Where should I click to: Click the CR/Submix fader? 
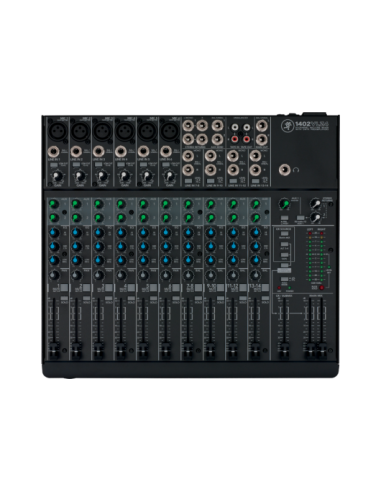coord(284,350)
